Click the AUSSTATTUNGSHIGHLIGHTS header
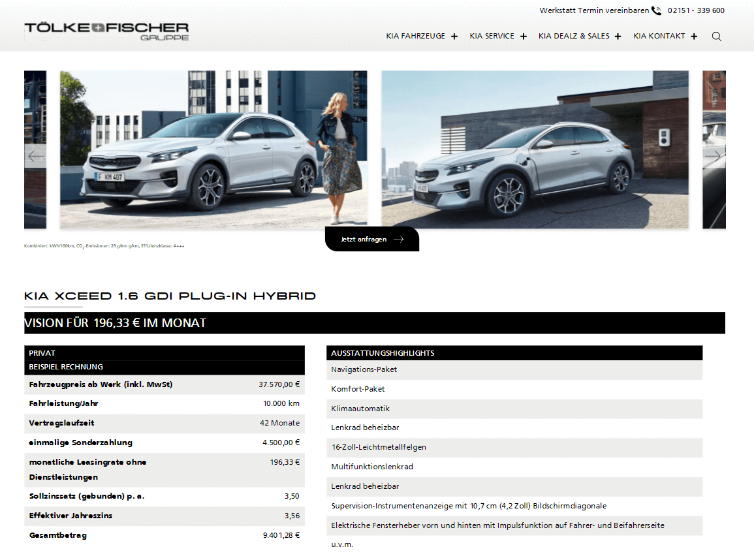 pyautogui.click(x=514, y=353)
